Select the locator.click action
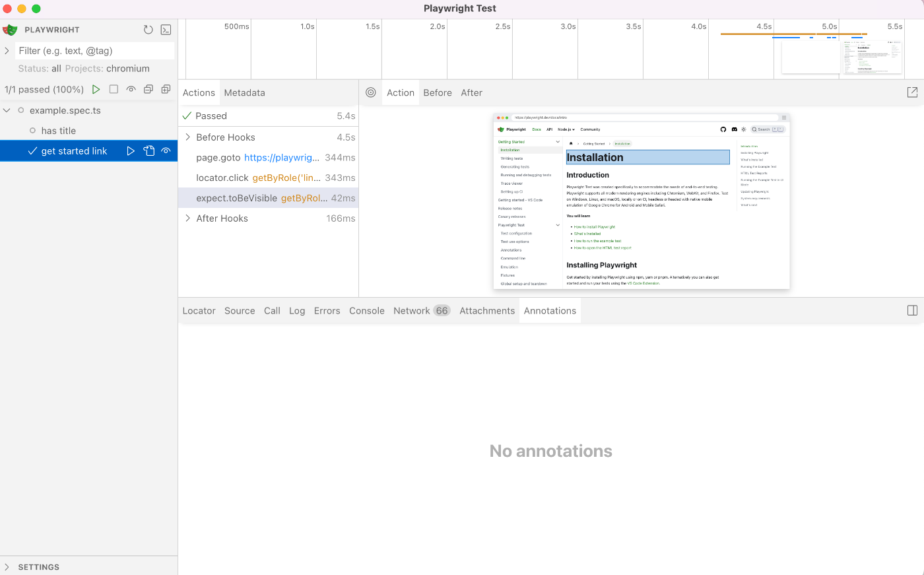Image resolution: width=924 pixels, height=575 pixels. point(268,178)
